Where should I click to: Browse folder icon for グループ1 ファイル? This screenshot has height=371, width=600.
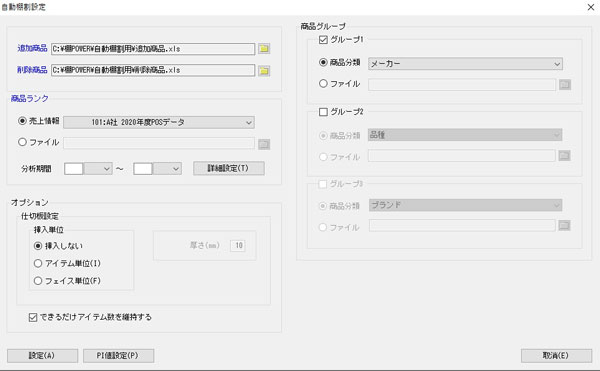[565, 85]
